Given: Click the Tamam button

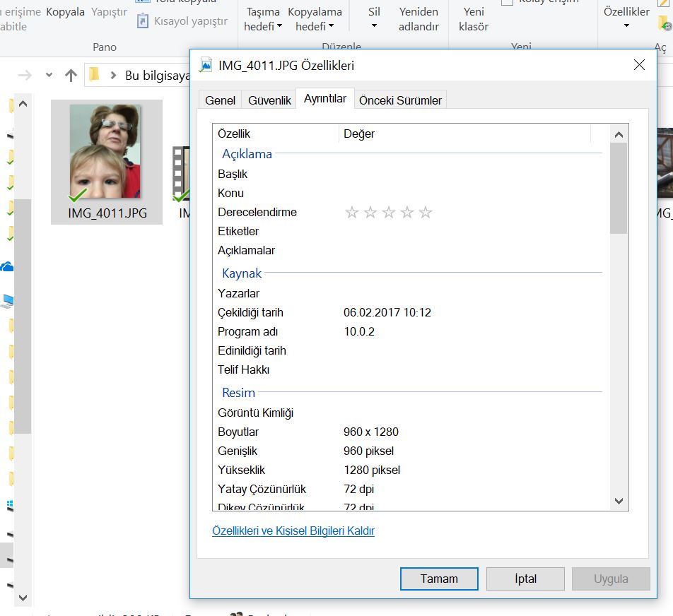Looking at the screenshot, I should (x=438, y=579).
